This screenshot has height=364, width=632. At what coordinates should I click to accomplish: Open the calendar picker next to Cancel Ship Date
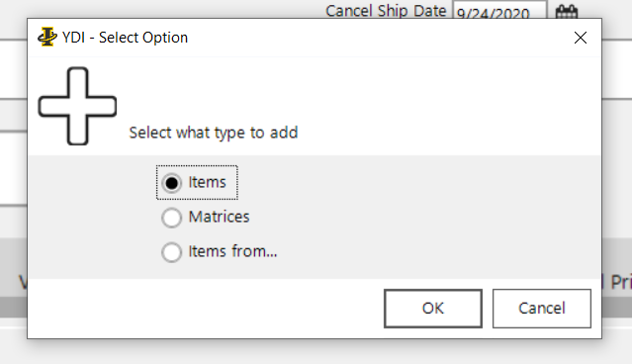click(567, 11)
